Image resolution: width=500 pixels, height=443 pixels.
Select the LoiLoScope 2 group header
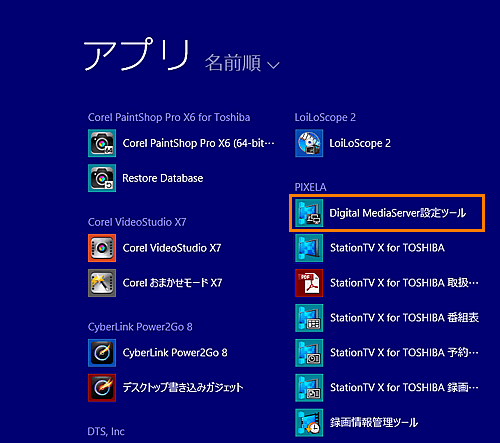(325, 117)
